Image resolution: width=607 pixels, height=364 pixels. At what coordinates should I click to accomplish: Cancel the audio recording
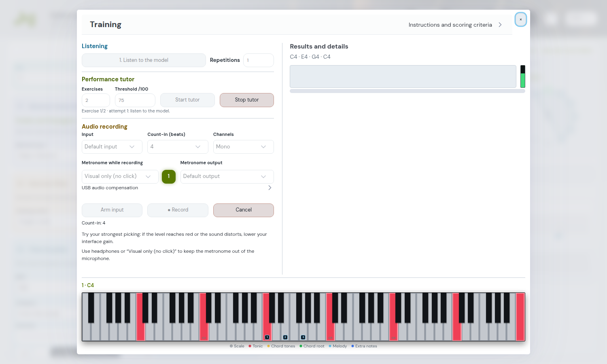[244, 210]
